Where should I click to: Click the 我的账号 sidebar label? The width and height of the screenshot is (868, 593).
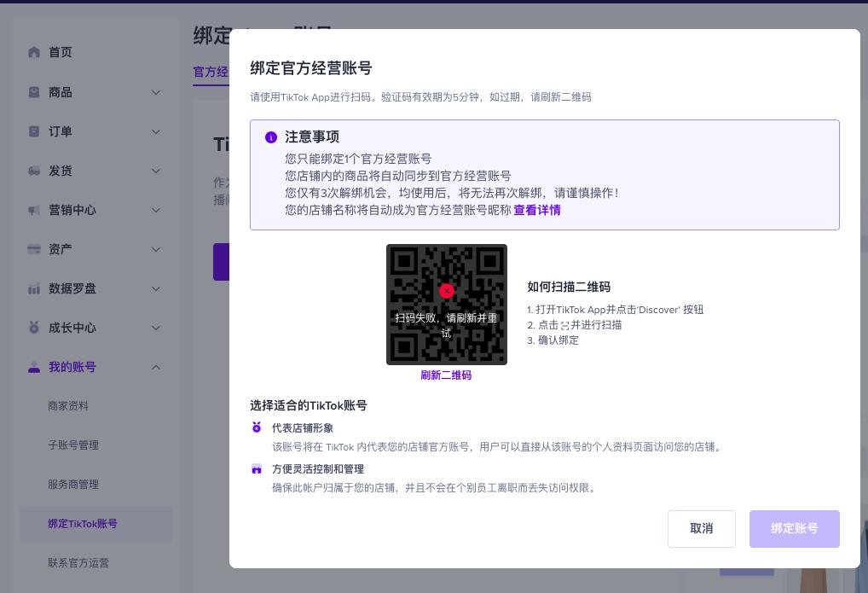coord(72,367)
